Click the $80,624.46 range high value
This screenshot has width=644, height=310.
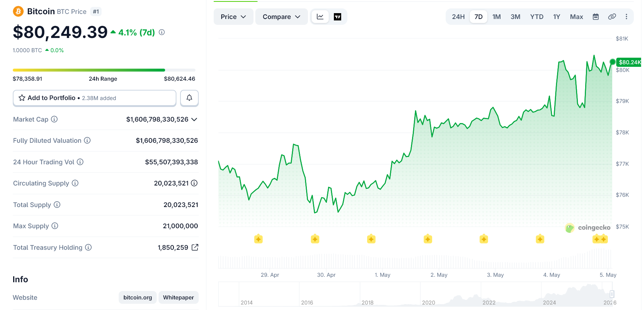[179, 79]
